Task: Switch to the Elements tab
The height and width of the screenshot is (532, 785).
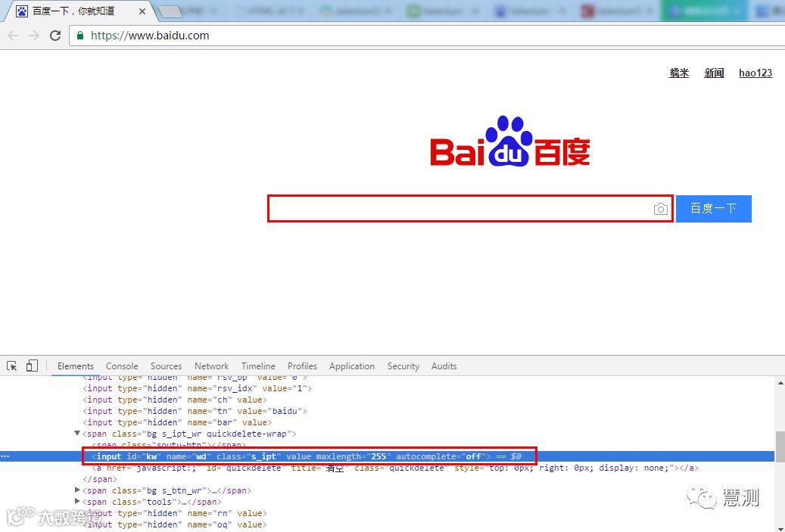Action: (76, 366)
